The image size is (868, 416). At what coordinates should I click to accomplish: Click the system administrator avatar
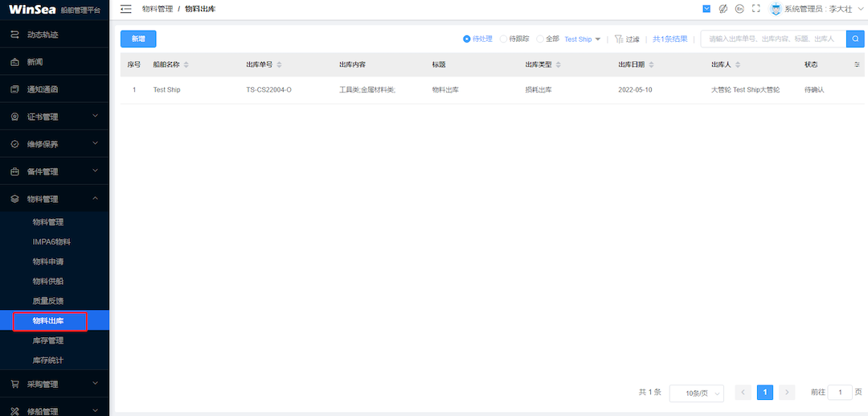[x=776, y=9]
